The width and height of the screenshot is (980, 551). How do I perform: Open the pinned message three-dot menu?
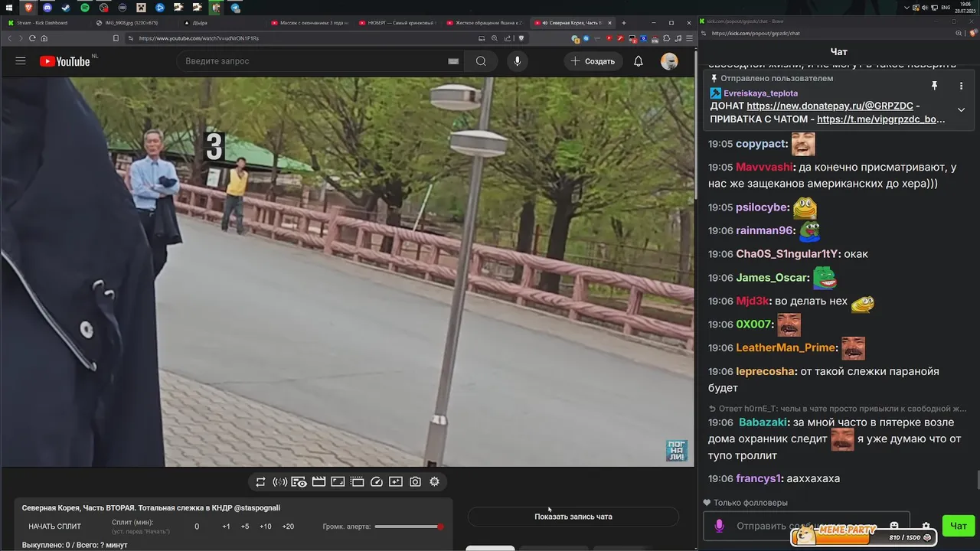pyautogui.click(x=961, y=86)
